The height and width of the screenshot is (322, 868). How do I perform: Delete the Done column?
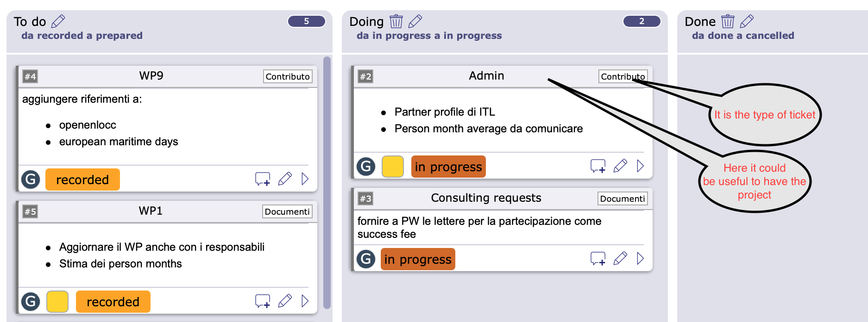click(x=728, y=21)
